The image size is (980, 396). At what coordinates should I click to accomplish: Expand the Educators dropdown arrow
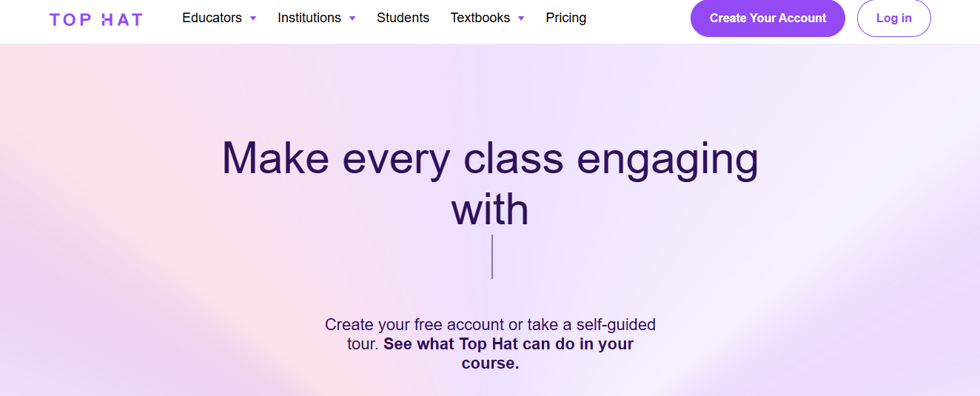[x=253, y=19]
